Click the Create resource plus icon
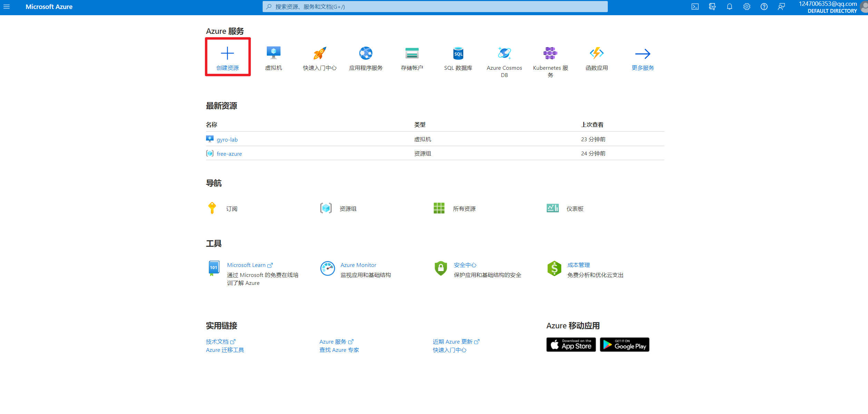This screenshot has height=414, width=868. click(227, 54)
